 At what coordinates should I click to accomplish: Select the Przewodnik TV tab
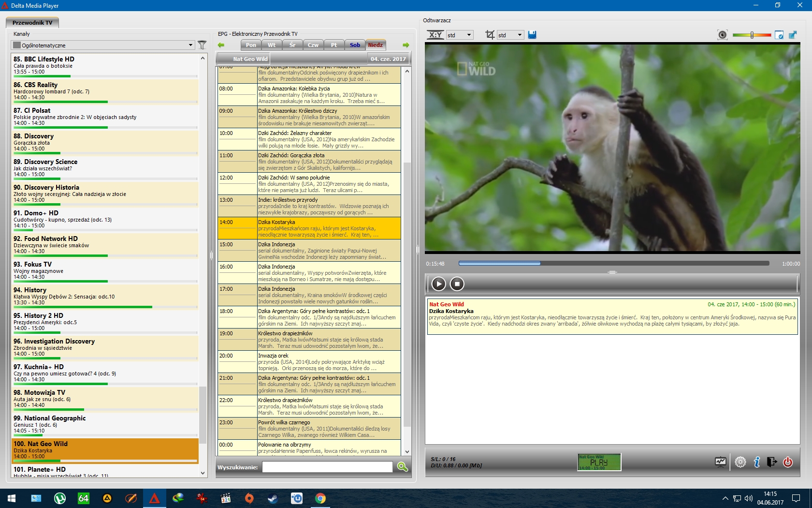(32, 23)
